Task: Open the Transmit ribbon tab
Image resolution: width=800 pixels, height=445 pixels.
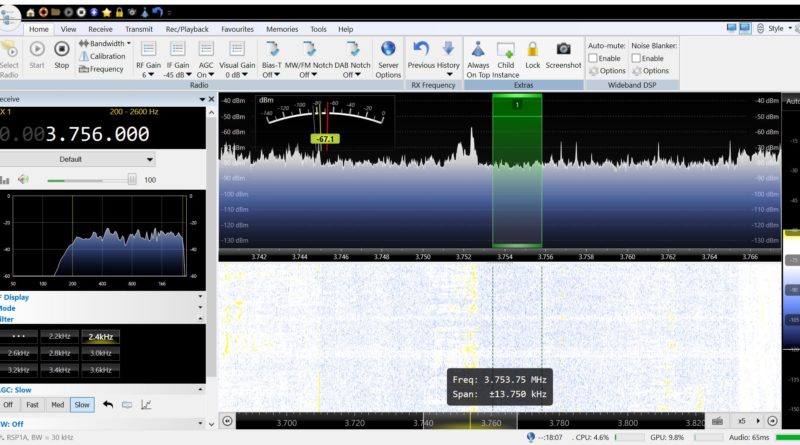Action: click(x=139, y=29)
